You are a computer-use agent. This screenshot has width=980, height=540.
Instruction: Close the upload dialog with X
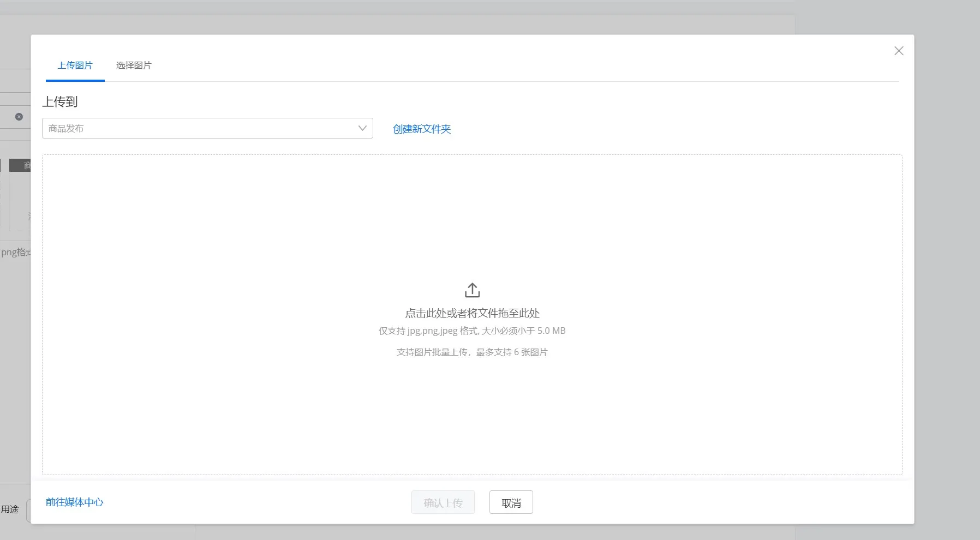[x=899, y=51]
